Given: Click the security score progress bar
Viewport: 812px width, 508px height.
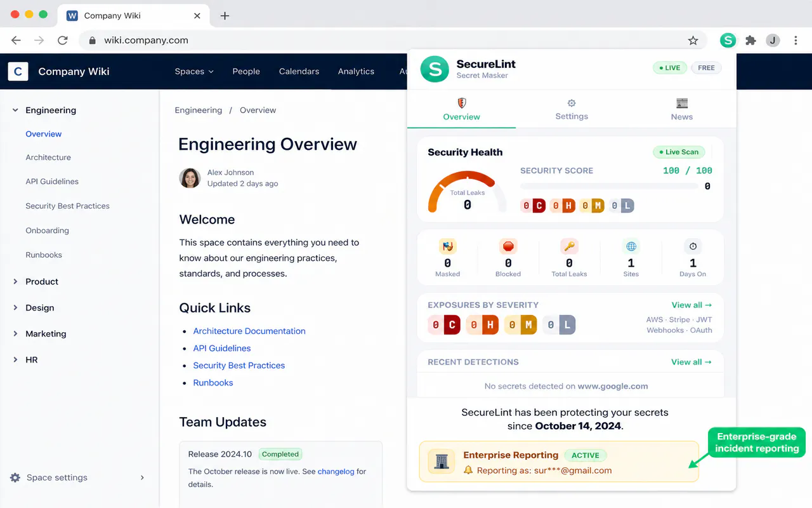Looking at the screenshot, I should coord(608,186).
